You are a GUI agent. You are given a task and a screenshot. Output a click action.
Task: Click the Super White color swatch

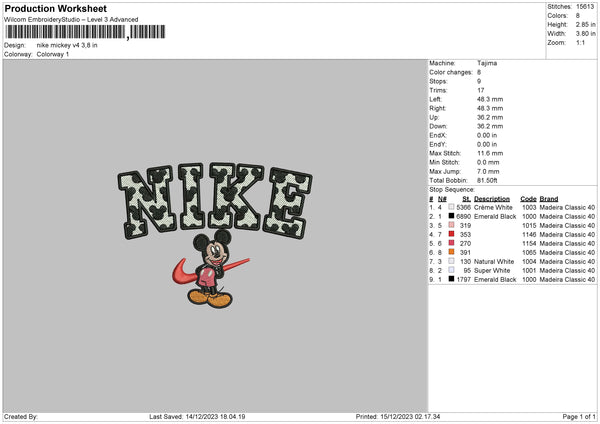pos(452,270)
